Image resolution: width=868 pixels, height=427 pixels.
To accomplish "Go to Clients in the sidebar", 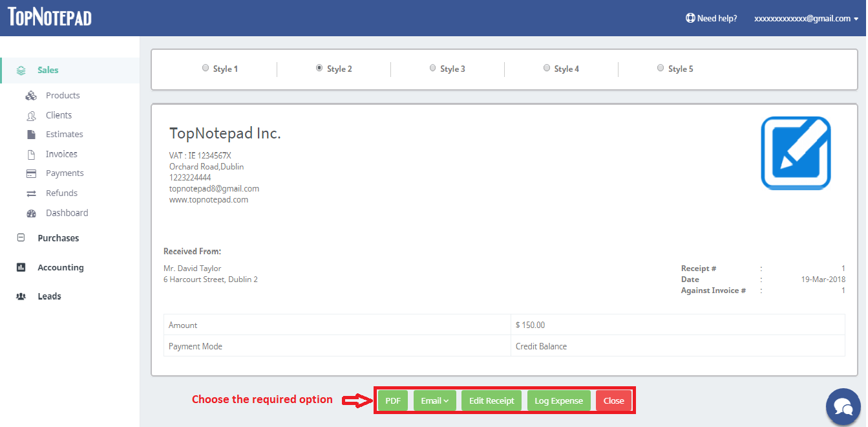I will pyautogui.click(x=59, y=115).
